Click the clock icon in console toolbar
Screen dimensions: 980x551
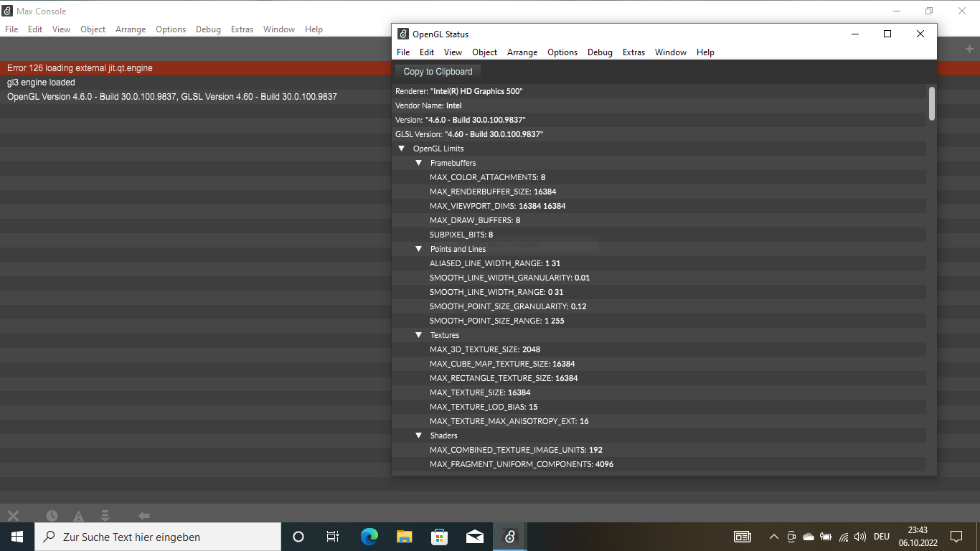[52, 515]
